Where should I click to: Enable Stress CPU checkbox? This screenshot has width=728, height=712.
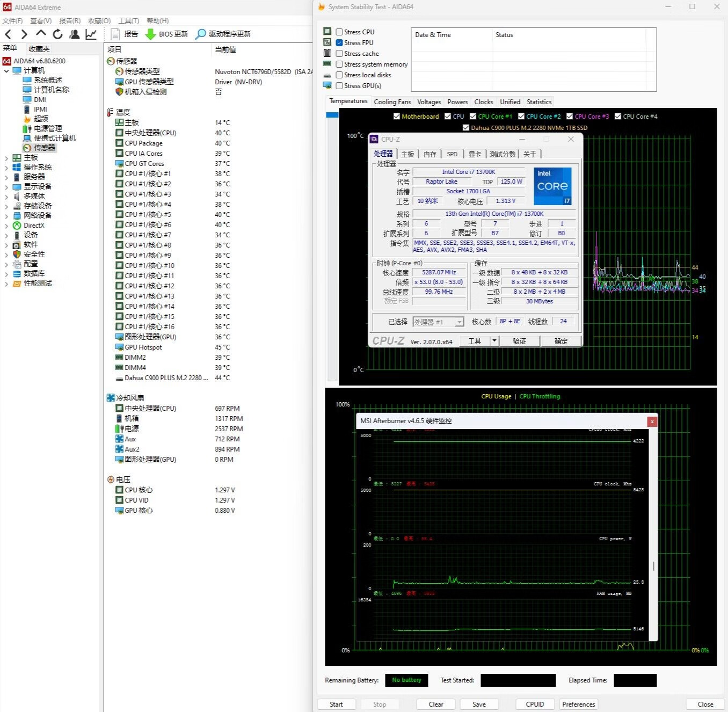click(x=339, y=32)
